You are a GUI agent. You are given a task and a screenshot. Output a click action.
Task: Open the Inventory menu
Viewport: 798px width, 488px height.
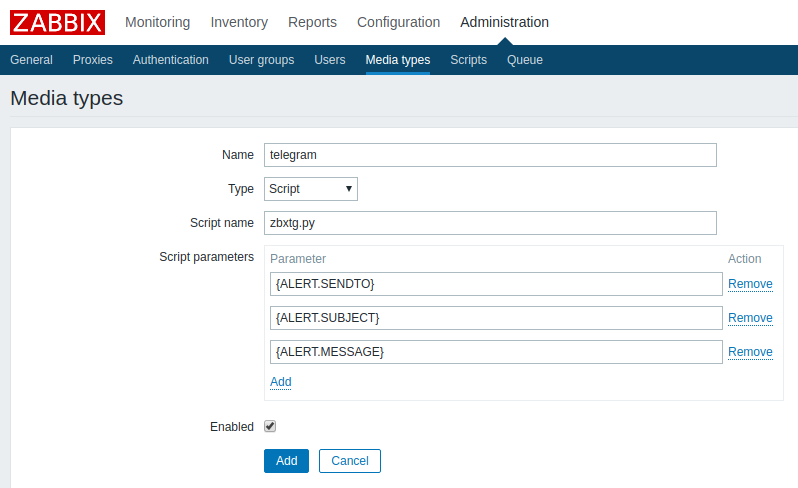239,22
